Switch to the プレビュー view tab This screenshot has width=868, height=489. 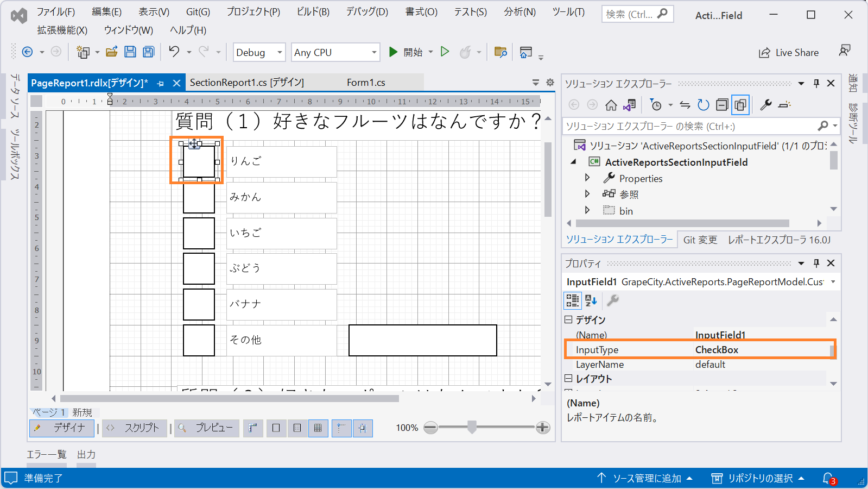point(207,428)
